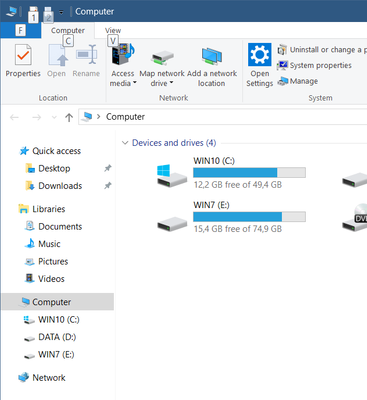Open the Music library
This screenshot has width=367, height=400.
point(49,244)
